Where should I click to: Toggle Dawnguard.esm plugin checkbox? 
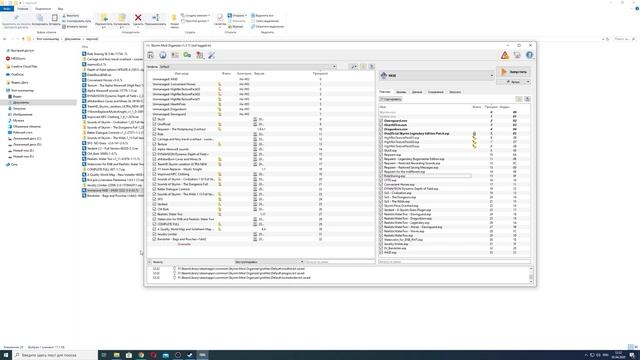381,121
